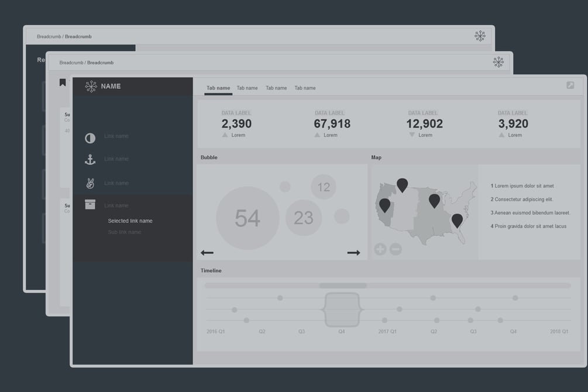588x392 pixels.
Task: Open the second Tab name tab
Action: (247, 88)
